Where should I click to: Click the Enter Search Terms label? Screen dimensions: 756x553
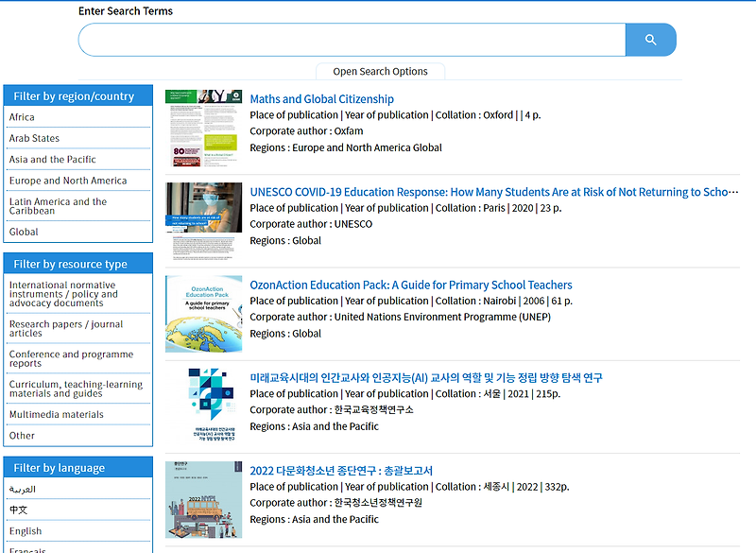(x=126, y=11)
